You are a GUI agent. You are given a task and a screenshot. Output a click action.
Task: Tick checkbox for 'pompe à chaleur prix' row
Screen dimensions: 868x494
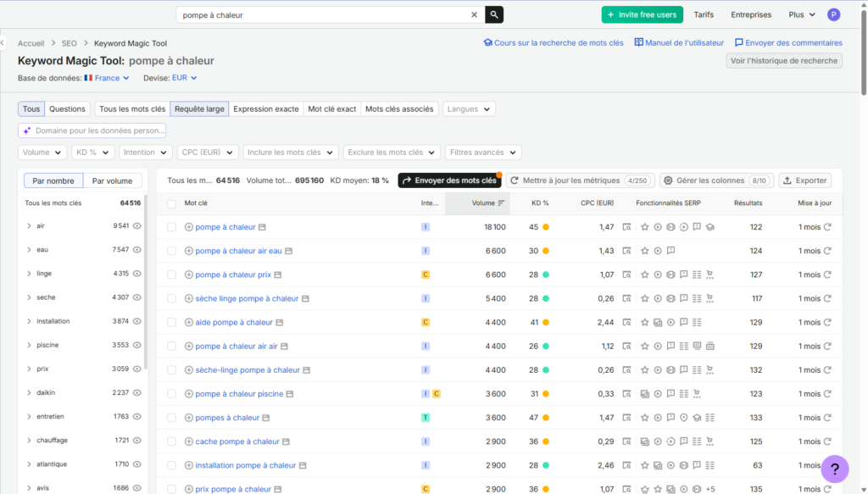(171, 275)
